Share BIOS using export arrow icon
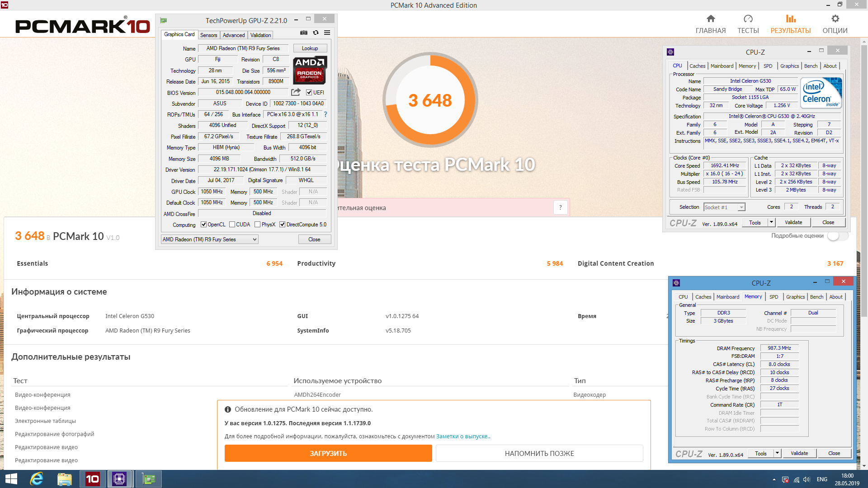 [x=296, y=92]
